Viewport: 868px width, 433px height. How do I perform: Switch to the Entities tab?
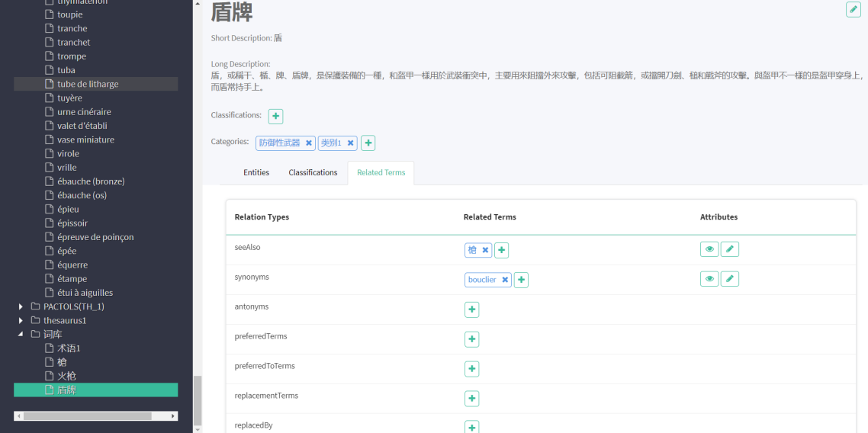click(256, 173)
